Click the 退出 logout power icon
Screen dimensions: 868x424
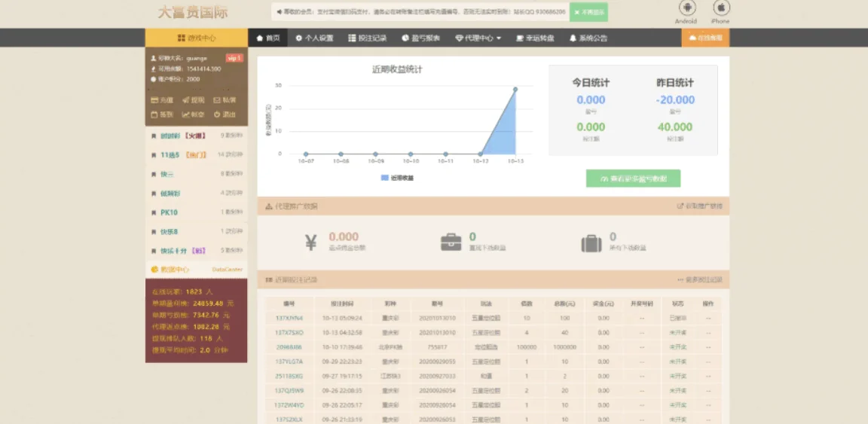[217, 114]
